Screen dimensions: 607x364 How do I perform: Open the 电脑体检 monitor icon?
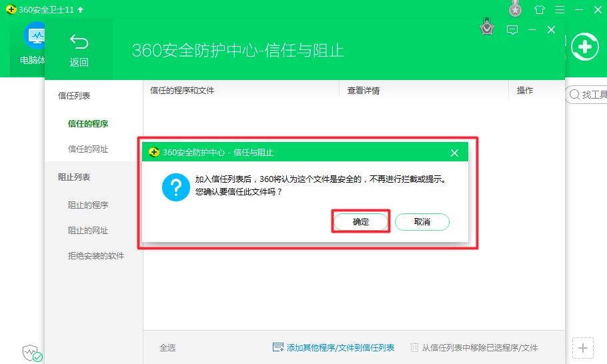click(34, 35)
